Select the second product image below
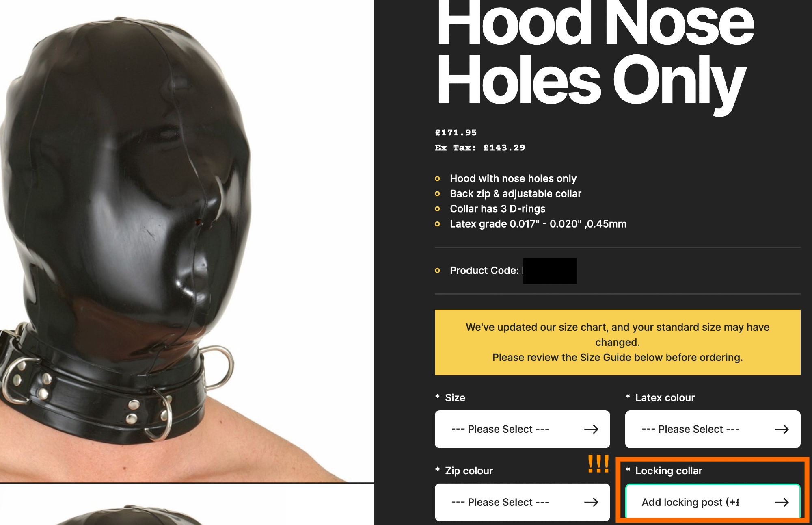Image resolution: width=812 pixels, height=525 pixels. tap(187, 505)
